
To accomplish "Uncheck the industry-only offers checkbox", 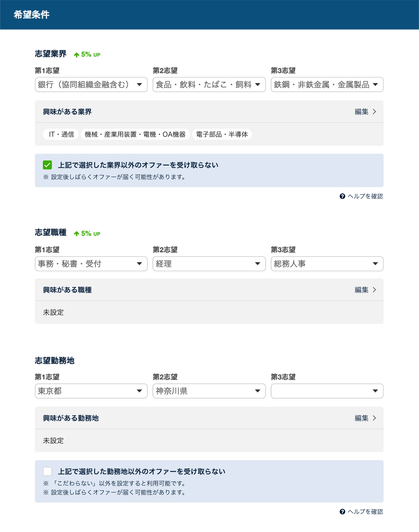I will pyautogui.click(x=47, y=165).
